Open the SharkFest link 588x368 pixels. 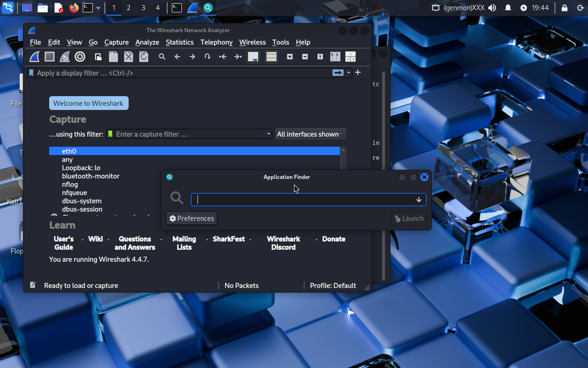tap(229, 239)
